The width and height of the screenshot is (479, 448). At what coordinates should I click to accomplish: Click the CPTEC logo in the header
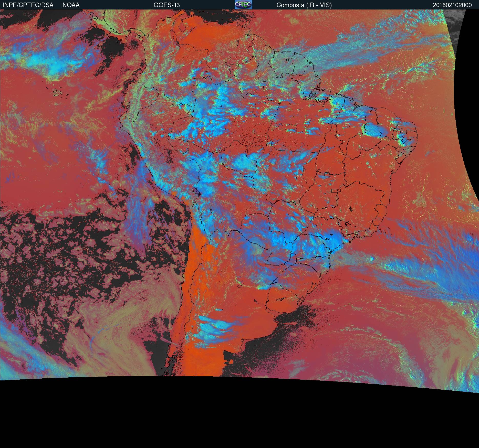(x=243, y=5)
